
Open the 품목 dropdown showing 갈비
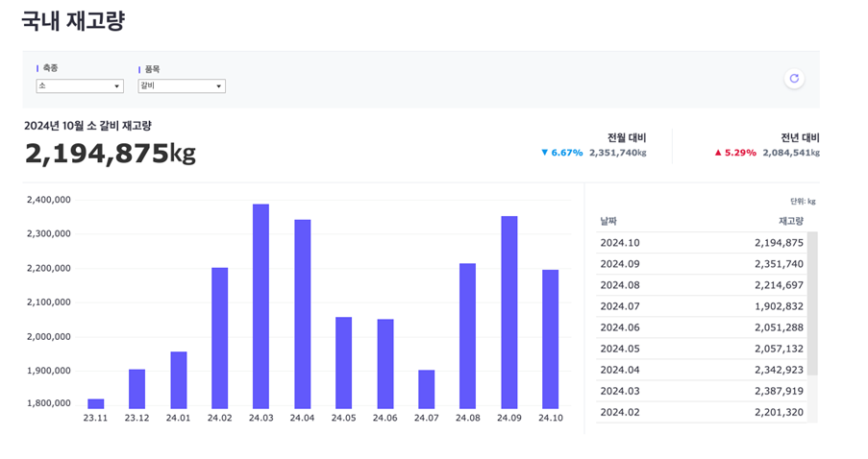[182, 86]
